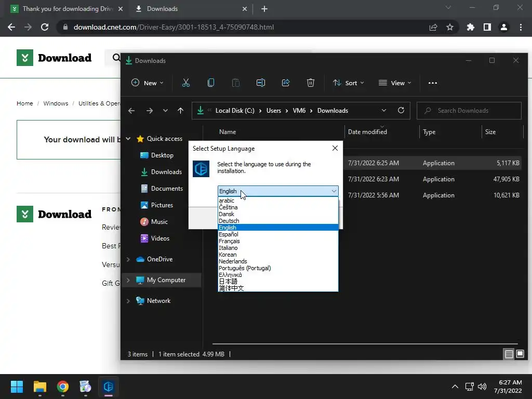The height and width of the screenshot is (399, 532).
Task: Choose Čeština in the language list
Action: (x=278, y=207)
